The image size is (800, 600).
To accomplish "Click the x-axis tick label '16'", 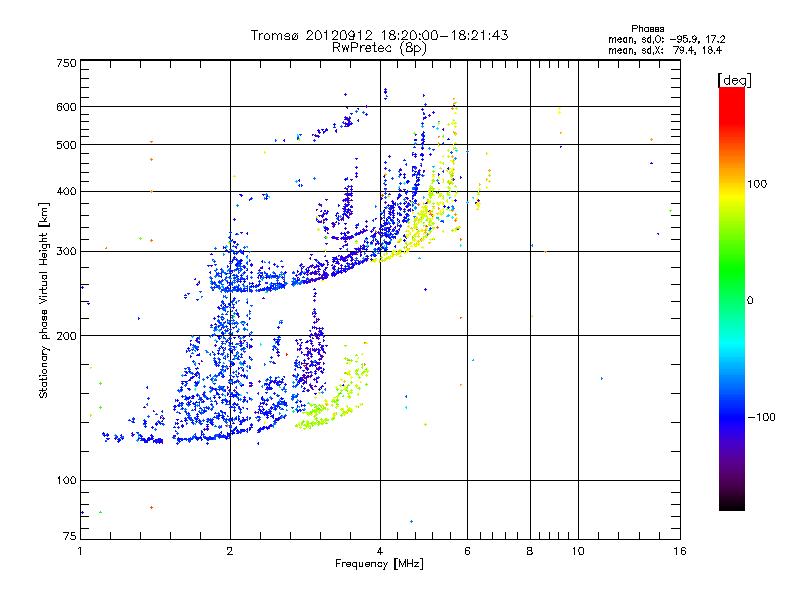I will tap(680, 551).
